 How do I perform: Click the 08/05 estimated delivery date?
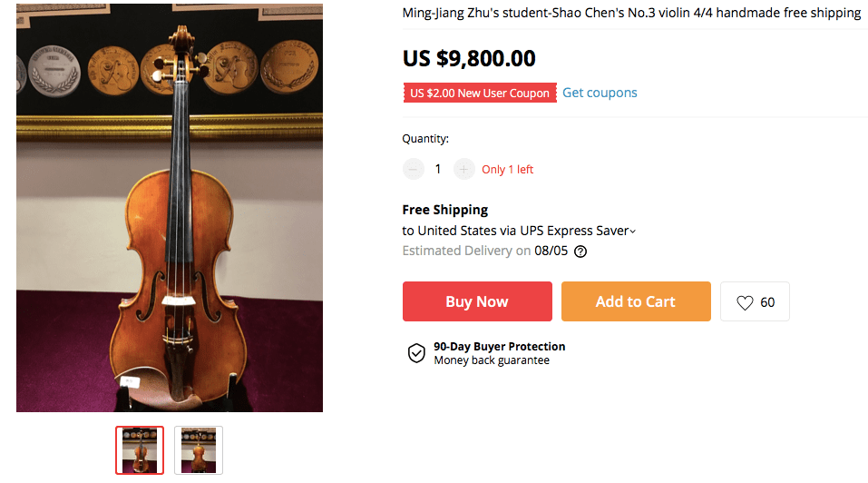pos(551,251)
